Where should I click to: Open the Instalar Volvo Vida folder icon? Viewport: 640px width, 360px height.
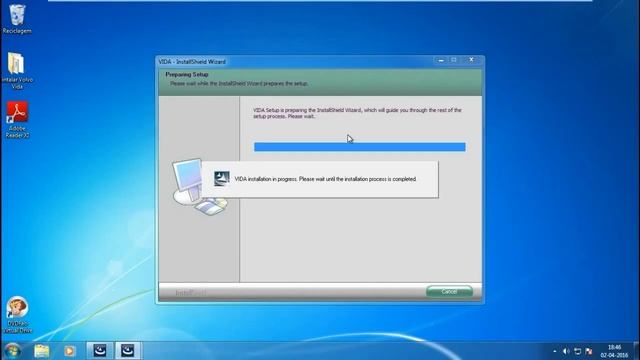tap(17, 70)
